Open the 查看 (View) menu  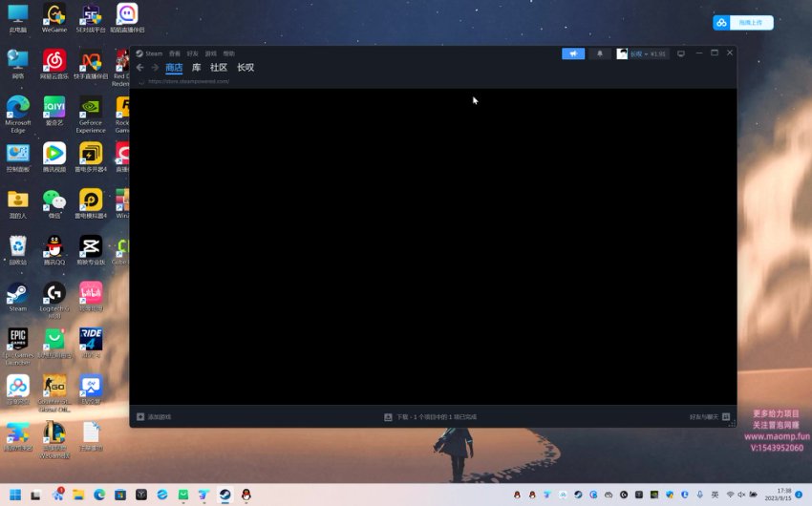coord(174,53)
